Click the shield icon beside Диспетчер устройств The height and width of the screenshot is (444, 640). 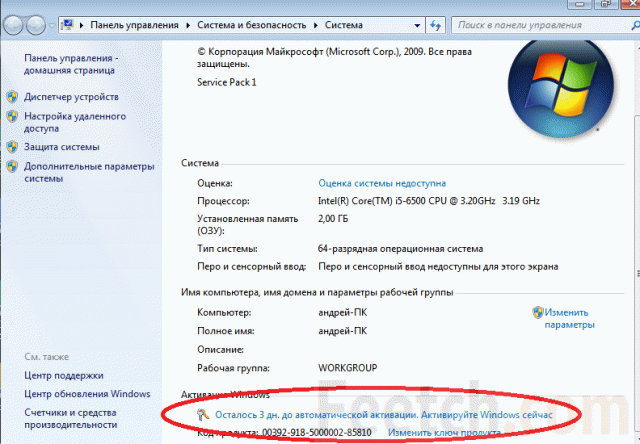[x=12, y=97]
